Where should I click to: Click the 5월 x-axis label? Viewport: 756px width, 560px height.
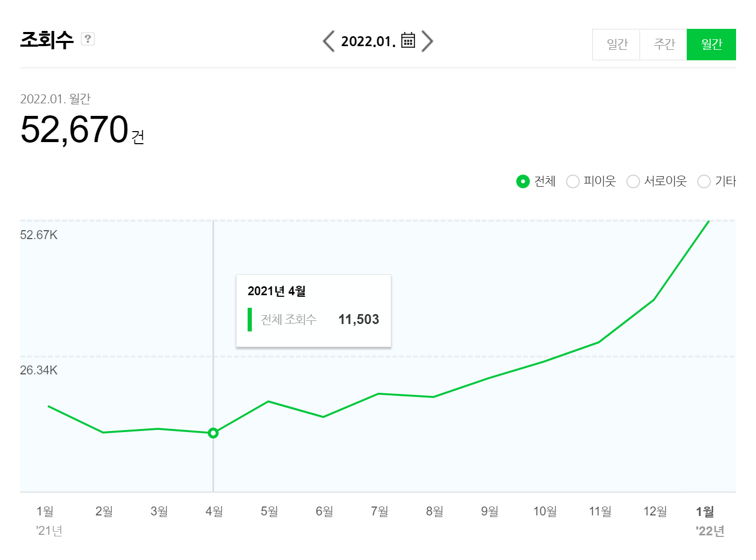point(269,511)
